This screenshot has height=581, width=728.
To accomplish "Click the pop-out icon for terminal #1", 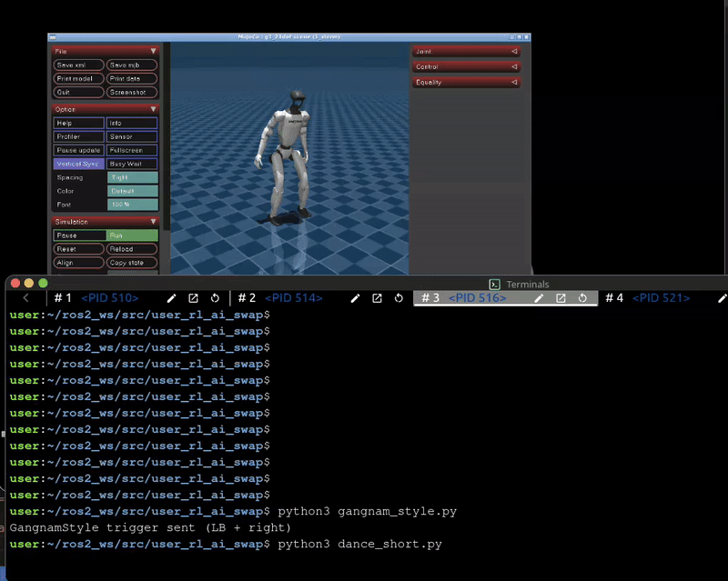I will 193,298.
